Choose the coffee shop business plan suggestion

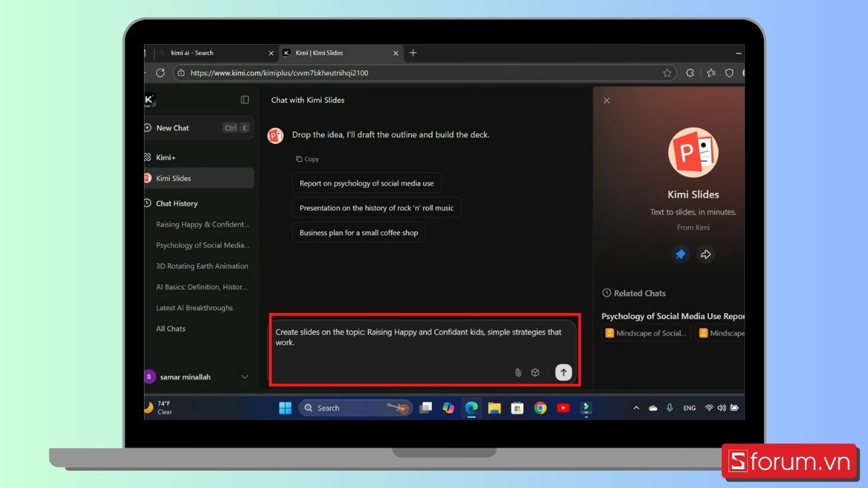point(359,233)
